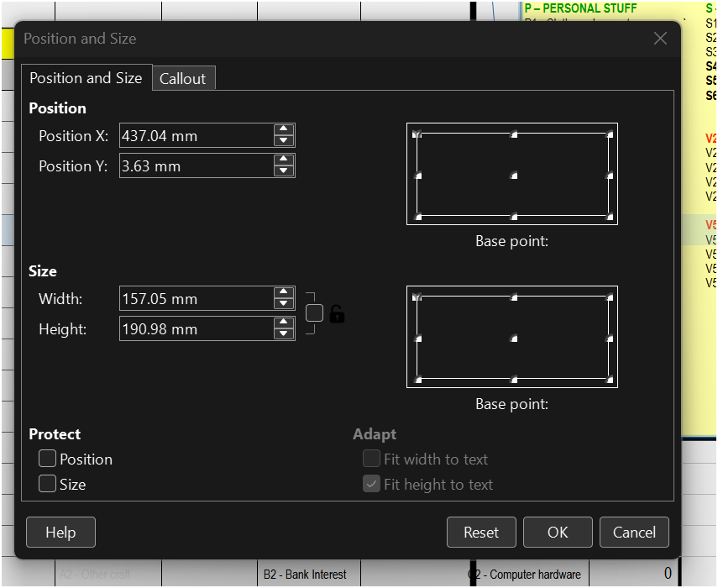Select bottom-right Size base point

pyautogui.click(x=610, y=380)
